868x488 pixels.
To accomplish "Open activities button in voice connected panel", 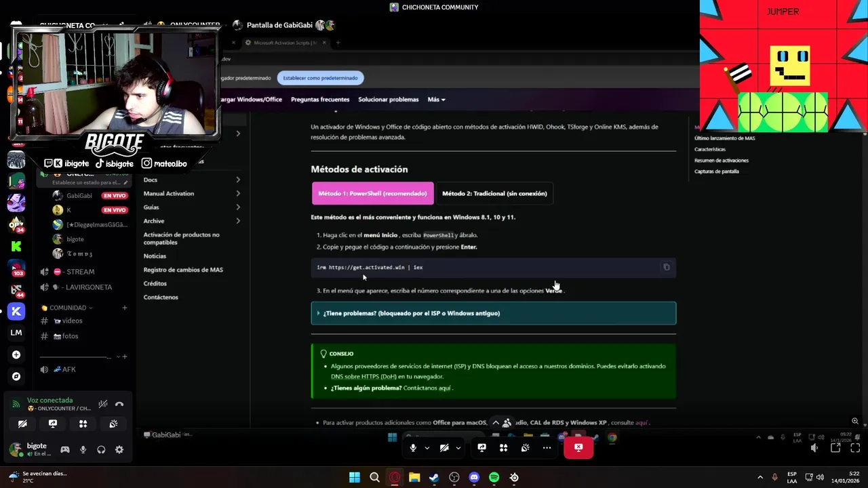I will click(x=83, y=424).
